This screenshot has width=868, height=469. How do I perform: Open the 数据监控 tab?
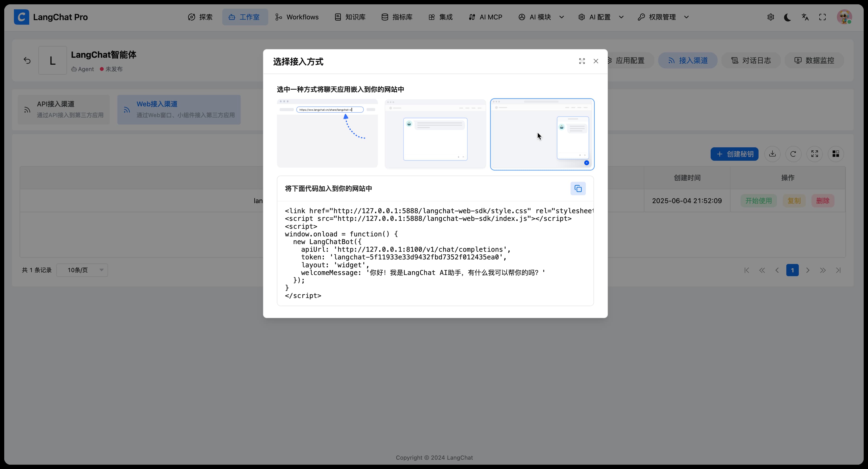coord(814,60)
